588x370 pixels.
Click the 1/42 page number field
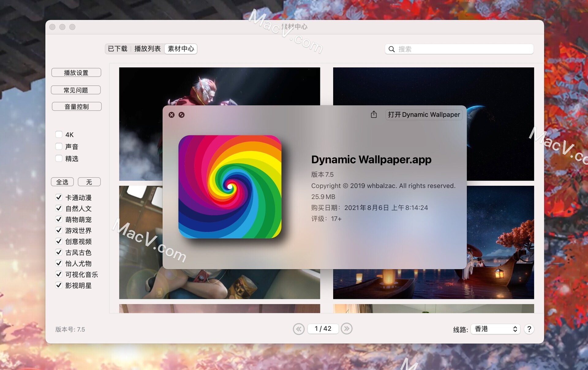click(x=323, y=329)
